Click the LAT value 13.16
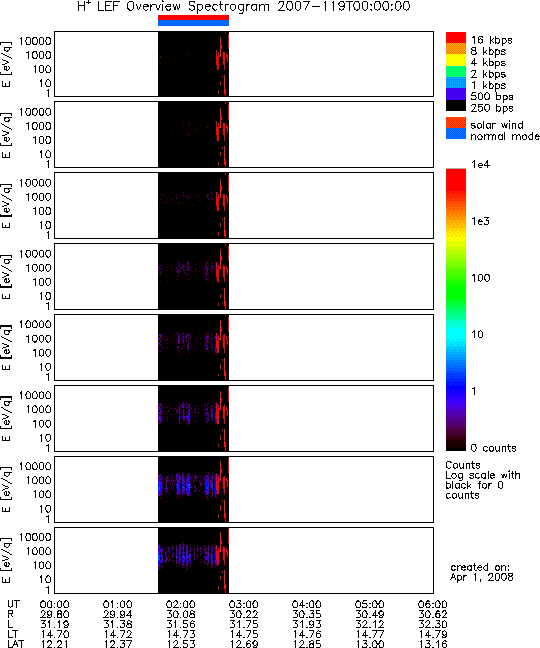540x648 pixels. [432, 644]
